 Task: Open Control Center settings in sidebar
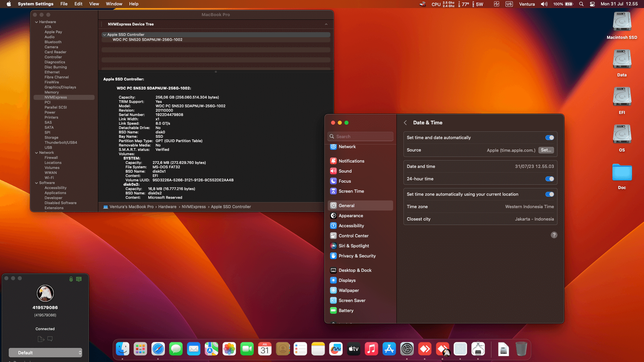tap(360, 236)
